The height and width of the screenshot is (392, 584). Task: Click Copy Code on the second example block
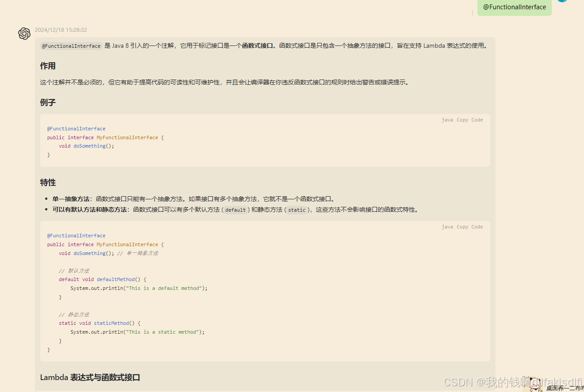pyautogui.click(x=469, y=227)
